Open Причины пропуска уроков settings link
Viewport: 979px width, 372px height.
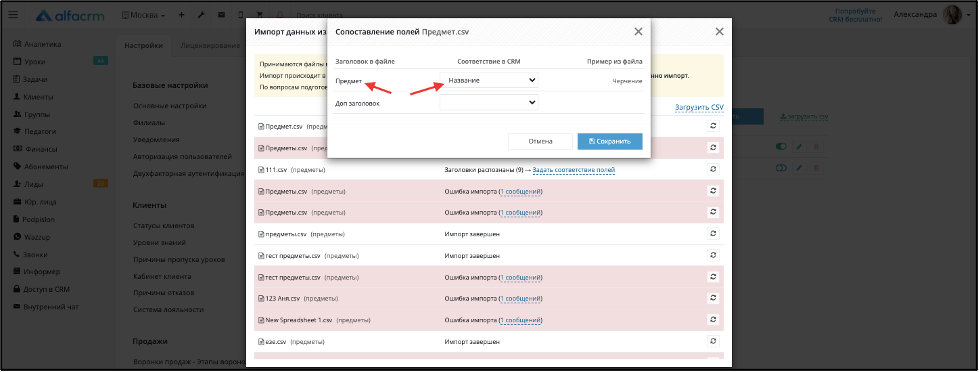[x=179, y=259]
